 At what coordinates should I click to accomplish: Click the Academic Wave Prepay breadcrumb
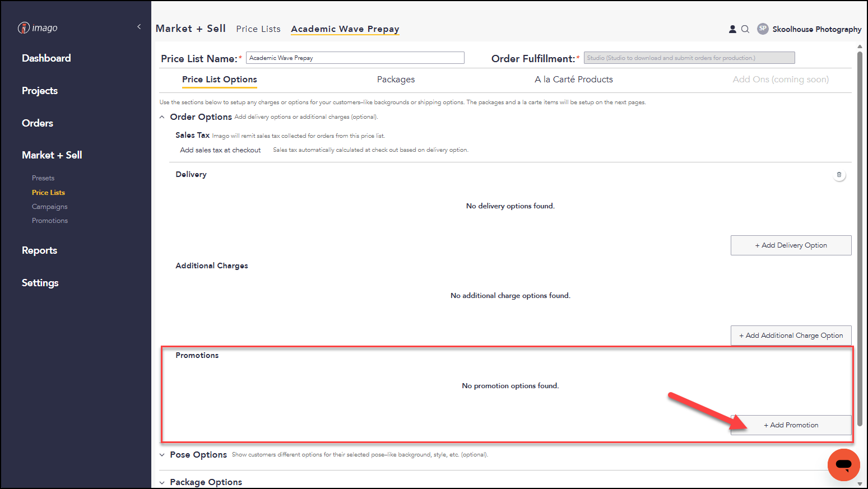[x=345, y=29]
